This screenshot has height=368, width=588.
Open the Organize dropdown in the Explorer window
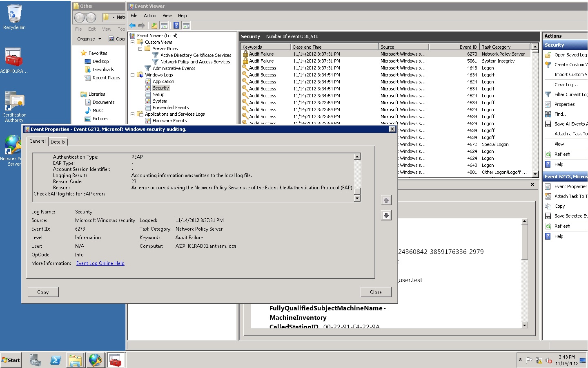coord(89,39)
